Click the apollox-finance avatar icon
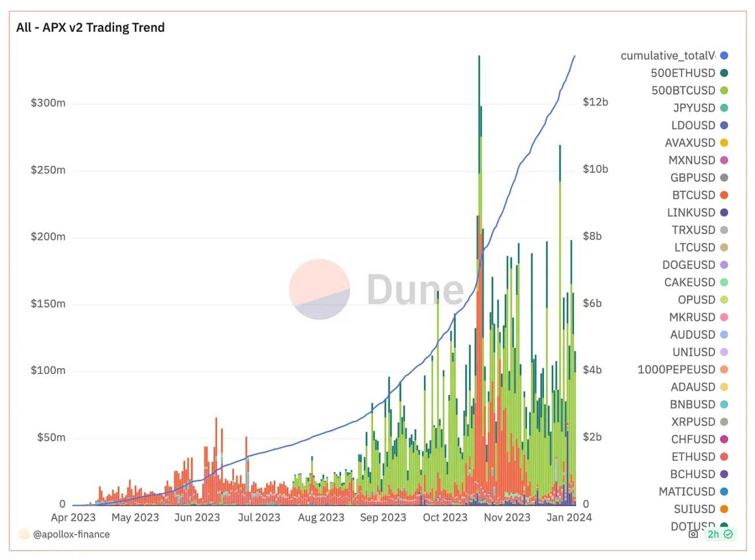This screenshot has height=560, width=755. [x=24, y=534]
